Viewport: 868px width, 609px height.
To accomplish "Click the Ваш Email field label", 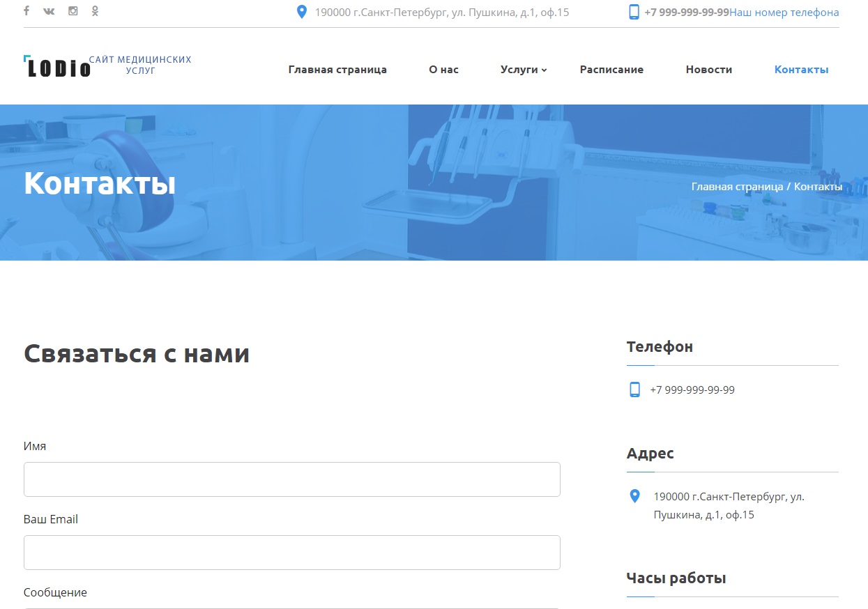I will click(51, 519).
